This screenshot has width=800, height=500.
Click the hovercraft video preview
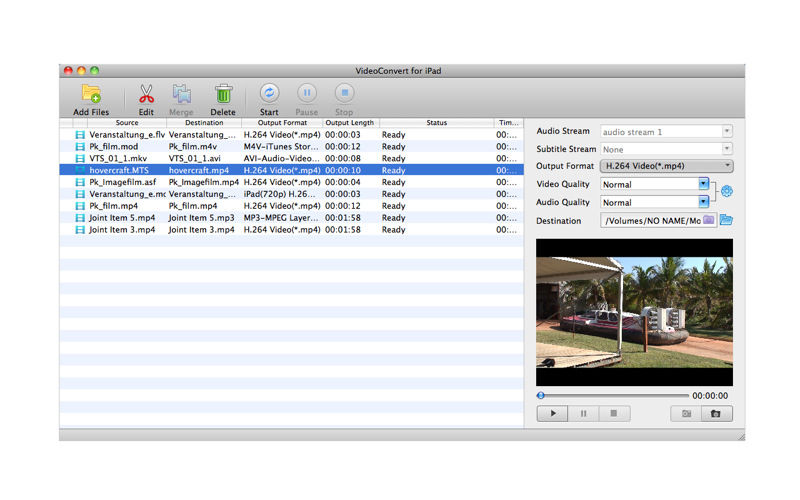(634, 312)
